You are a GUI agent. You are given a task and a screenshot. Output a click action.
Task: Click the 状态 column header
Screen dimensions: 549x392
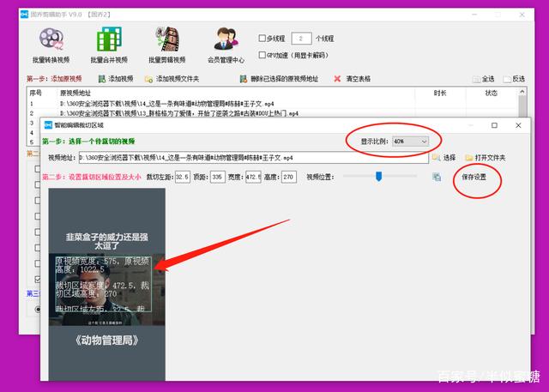492,93
